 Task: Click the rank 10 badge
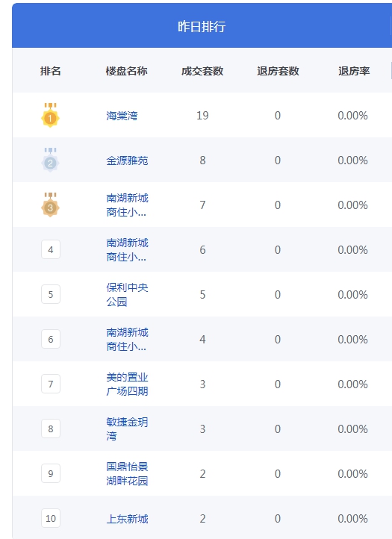[x=51, y=518]
